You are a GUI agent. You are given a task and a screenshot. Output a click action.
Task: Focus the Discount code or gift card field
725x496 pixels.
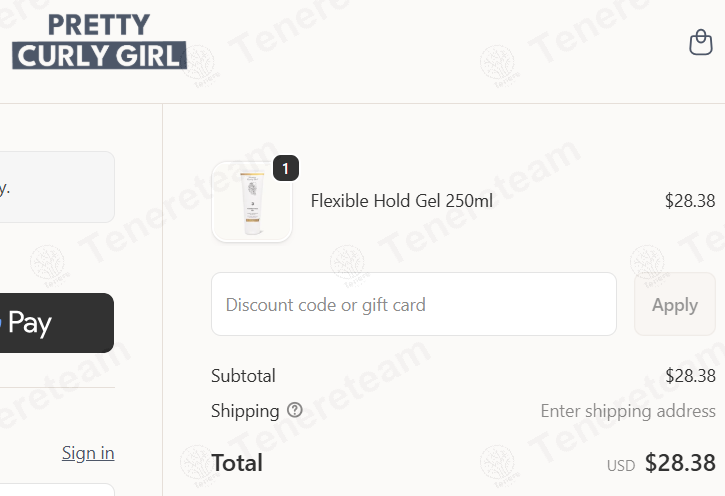point(414,304)
